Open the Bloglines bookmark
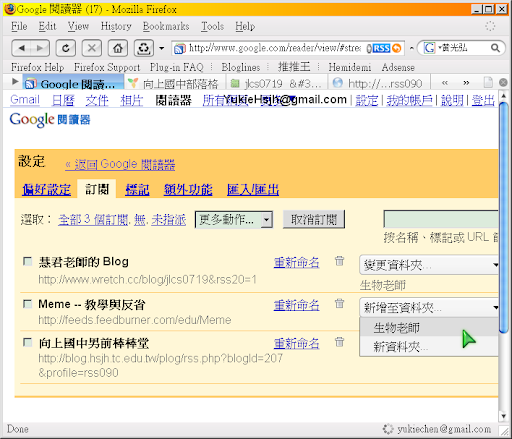 coord(241,67)
